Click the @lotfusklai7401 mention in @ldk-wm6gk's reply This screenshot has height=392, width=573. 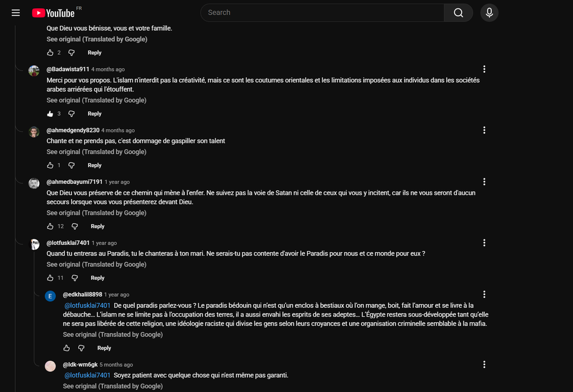point(88,375)
